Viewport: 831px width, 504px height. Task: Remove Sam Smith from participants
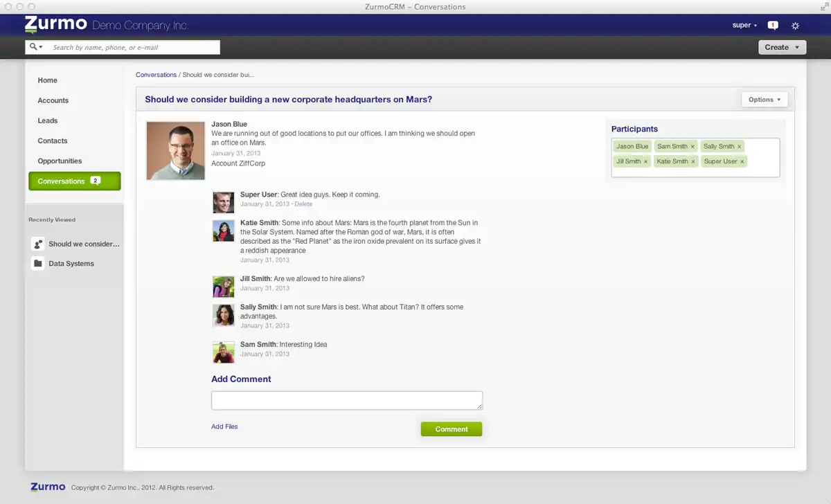(x=692, y=147)
